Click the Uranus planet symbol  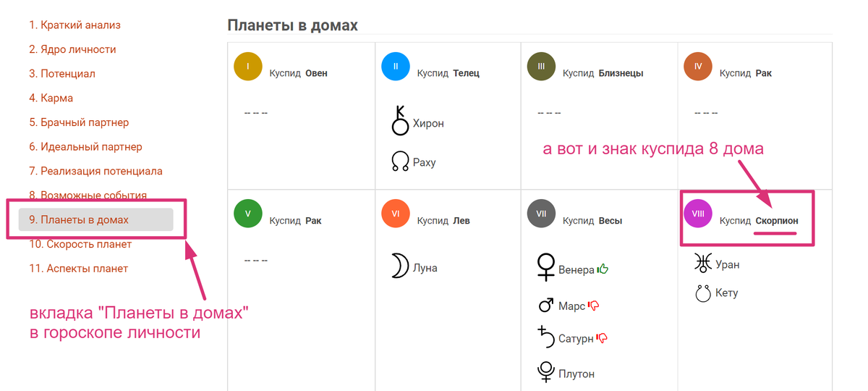(x=702, y=263)
